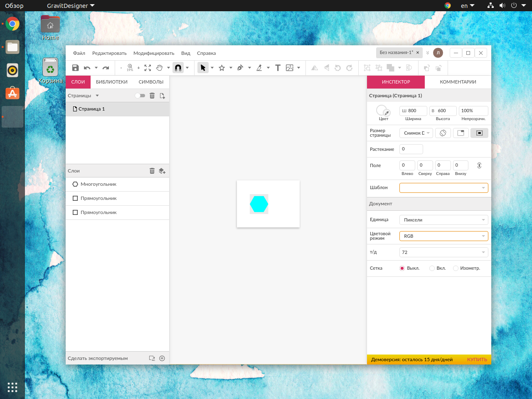Toggle page orientation button
The image size is (532, 399).
pyautogui.click(x=443, y=133)
